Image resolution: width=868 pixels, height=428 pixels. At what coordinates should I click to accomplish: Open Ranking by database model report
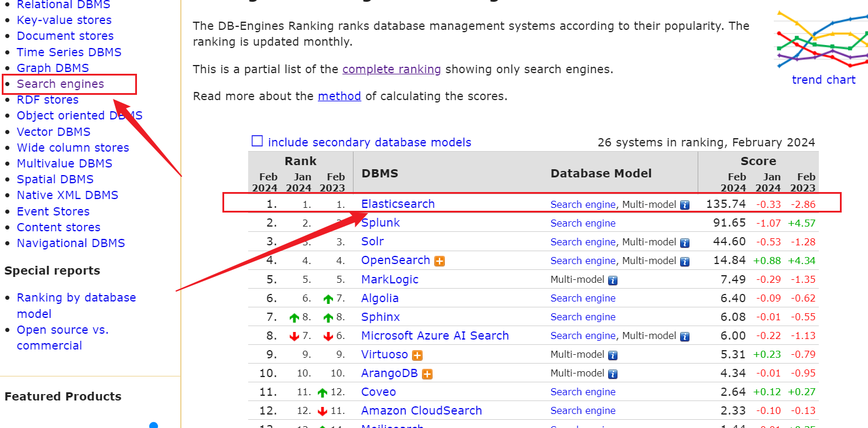76,306
